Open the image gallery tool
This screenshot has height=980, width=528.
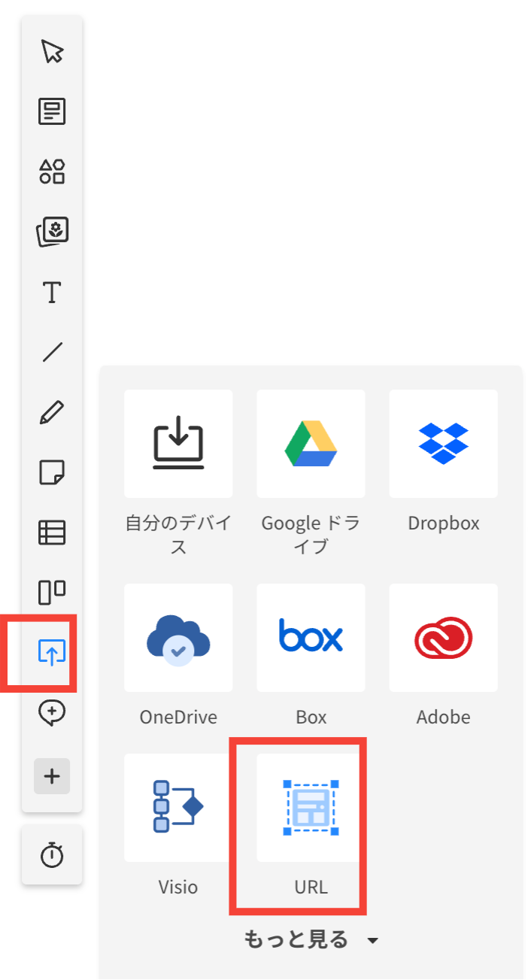pos(52,232)
